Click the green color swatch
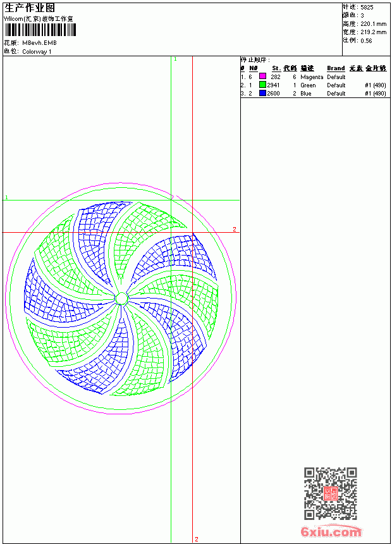392x544 pixels. point(262,84)
